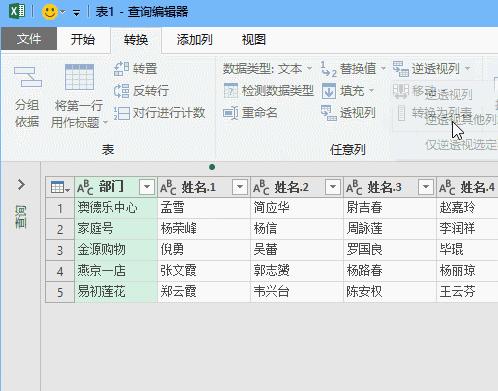Click the ABC type icon of 部门 column

85,188
